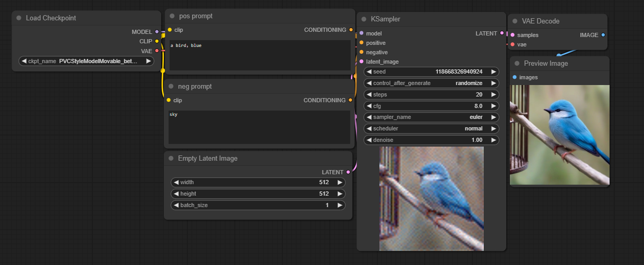Switch to next control_after_generate option arrow
The width and height of the screenshot is (644, 265).
tap(493, 83)
